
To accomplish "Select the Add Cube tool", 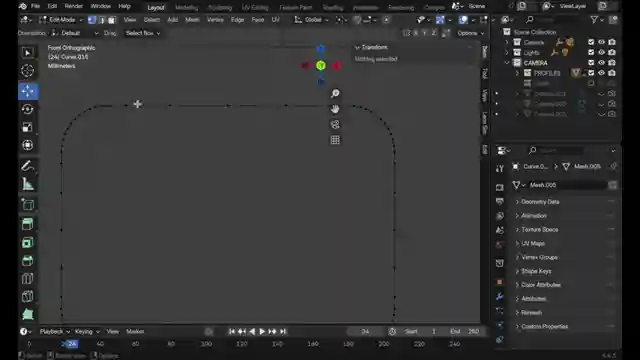I will [27, 205].
